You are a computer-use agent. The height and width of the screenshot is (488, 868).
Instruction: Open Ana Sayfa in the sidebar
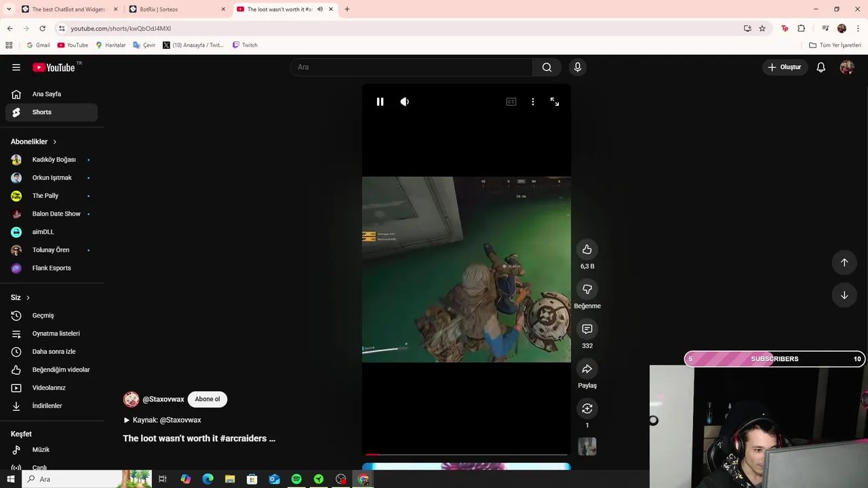tap(52, 94)
